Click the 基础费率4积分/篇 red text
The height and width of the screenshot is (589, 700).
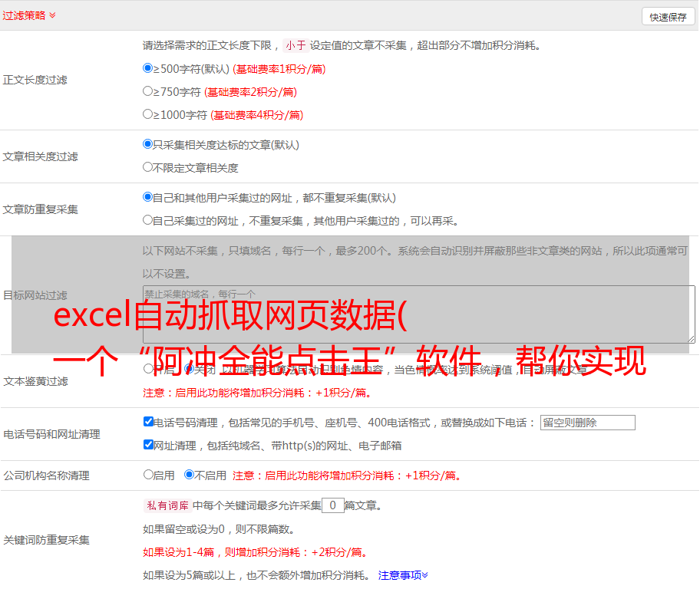click(256, 115)
